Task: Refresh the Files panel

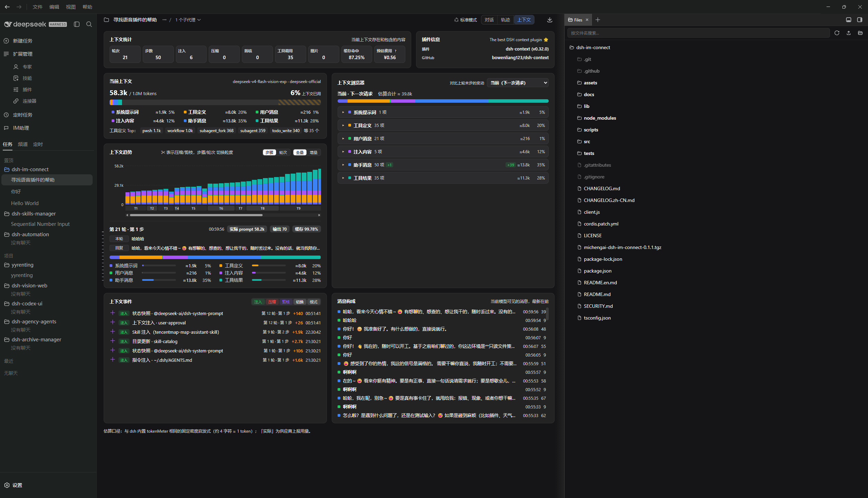Action: 837,33
